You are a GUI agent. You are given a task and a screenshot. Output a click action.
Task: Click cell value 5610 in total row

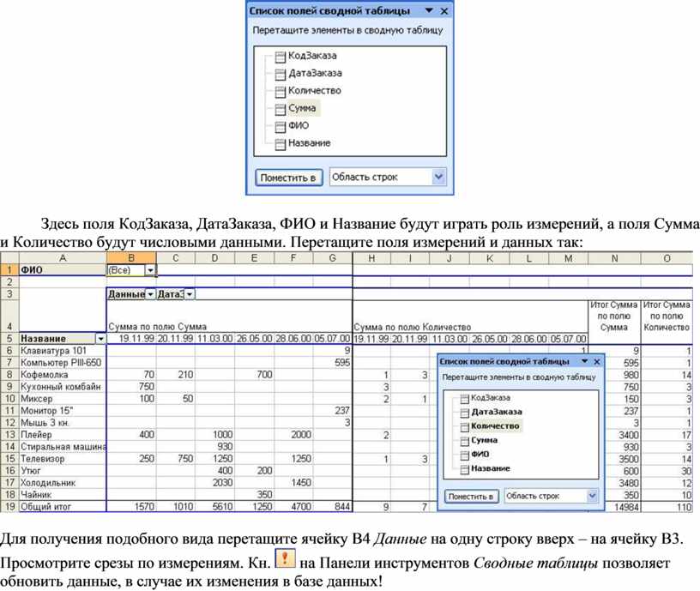click(x=222, y=507)
